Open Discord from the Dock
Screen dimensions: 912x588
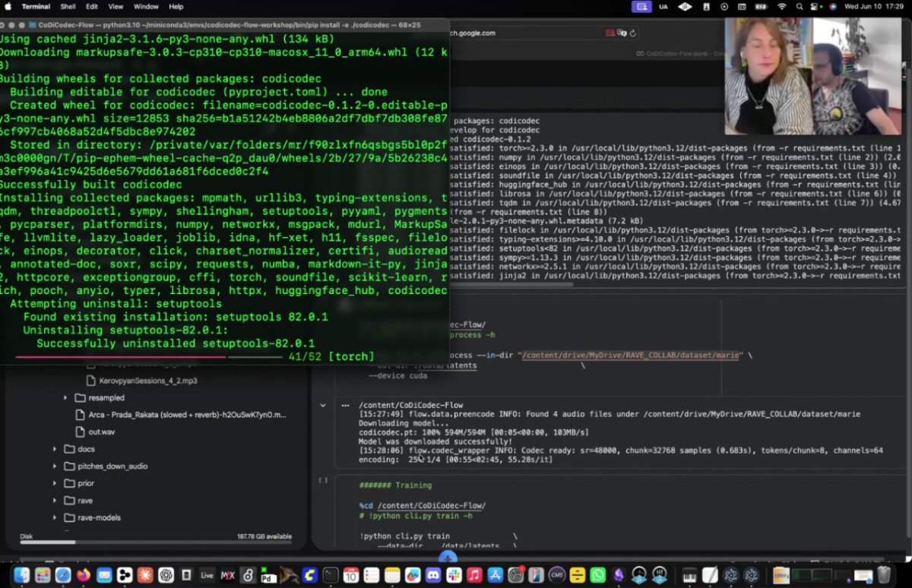pos(433,575)
